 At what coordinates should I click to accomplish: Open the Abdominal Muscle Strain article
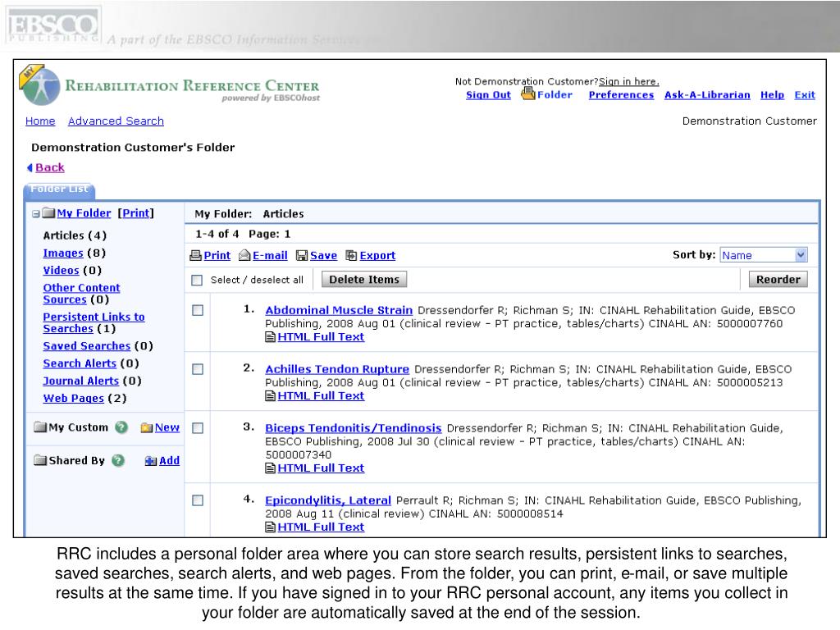339,310
